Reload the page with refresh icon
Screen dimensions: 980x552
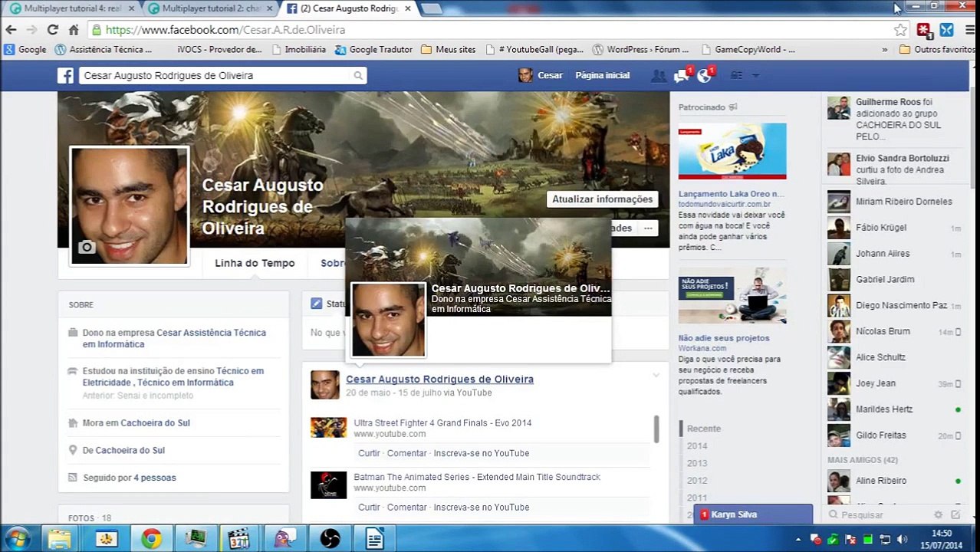(52, 30)
